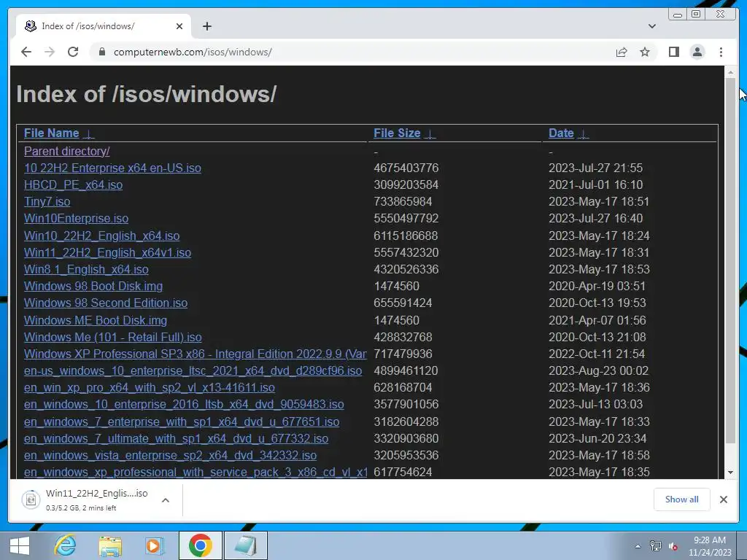Click the browser forward arrow
The height and width of the screenshot is (560, 747).
point(50,52)
